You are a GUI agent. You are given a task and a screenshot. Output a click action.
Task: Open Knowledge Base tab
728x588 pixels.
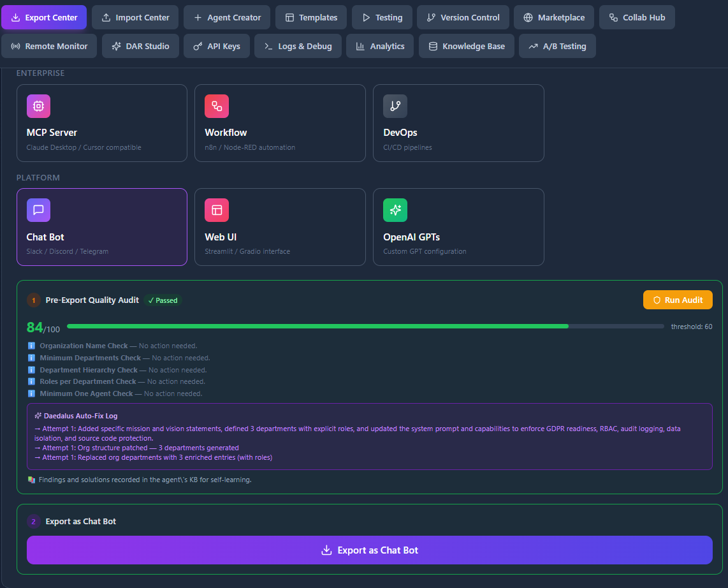point(467,46)
